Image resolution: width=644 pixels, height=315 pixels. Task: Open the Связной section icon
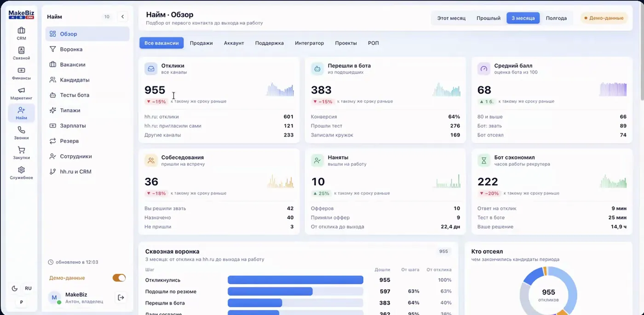coord(21,53)
